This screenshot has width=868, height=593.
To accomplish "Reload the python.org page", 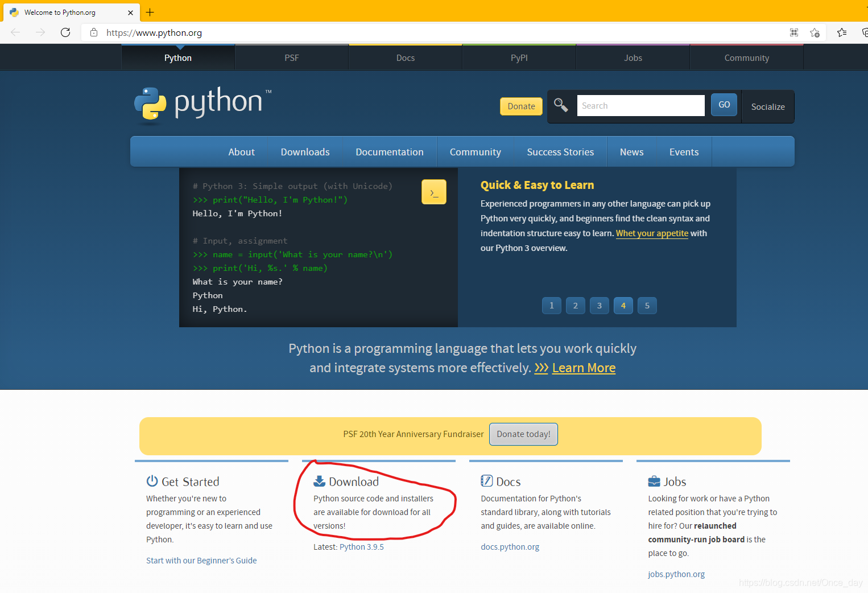I will tap(65, 32).
